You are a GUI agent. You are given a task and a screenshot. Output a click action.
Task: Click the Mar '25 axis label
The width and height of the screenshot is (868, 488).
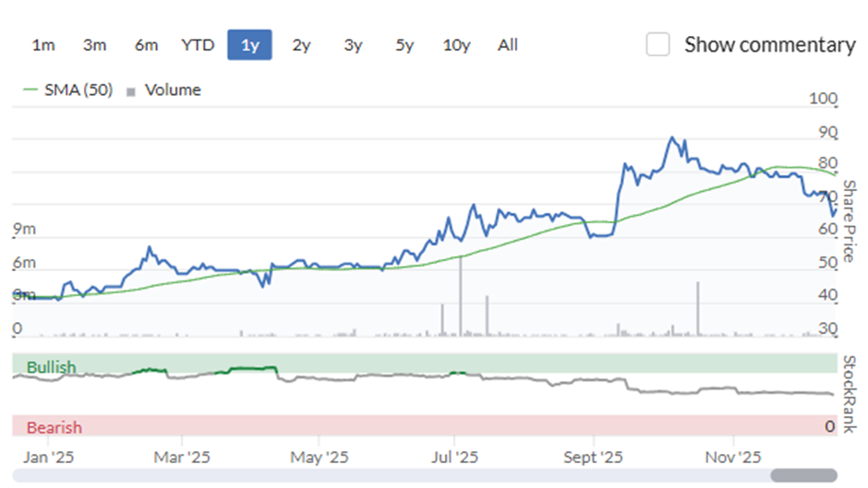point(182,457)
